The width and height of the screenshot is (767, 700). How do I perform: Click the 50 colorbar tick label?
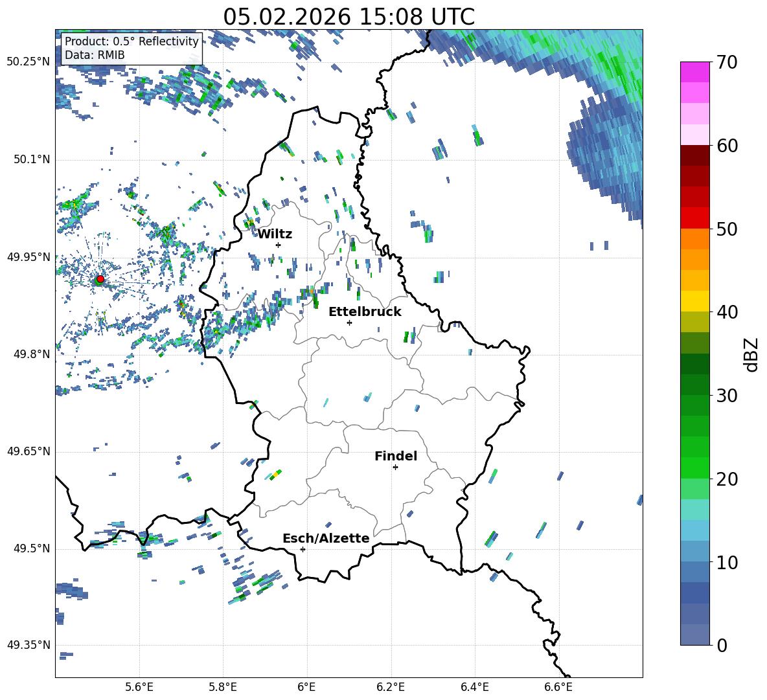(726, 229)
